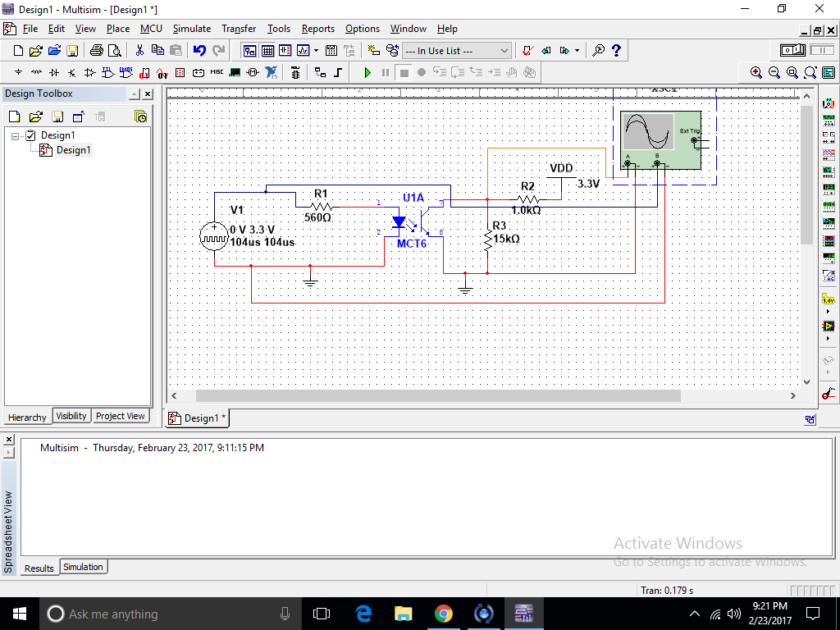The width and height of the screenshot is (840, 630).
Task: Toggle the Grapher view button
Action: (x=303, y=50)
